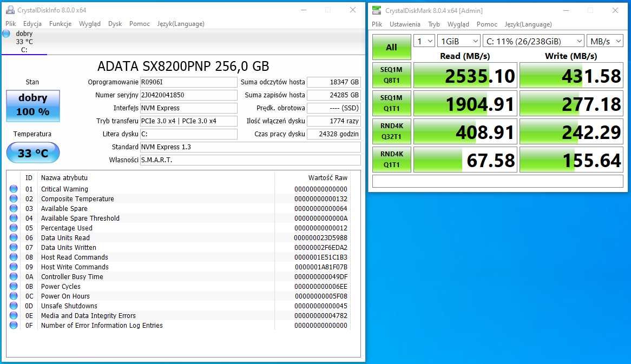Viewport: 631px width, 364px height.
Task: Run all benchmarks with the All button
Action: 392,47
